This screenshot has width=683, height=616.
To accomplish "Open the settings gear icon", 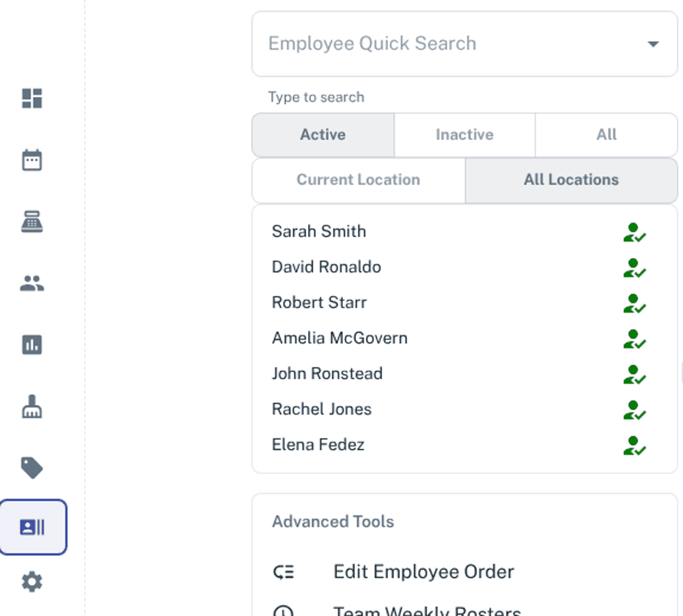I will point(32,582).
